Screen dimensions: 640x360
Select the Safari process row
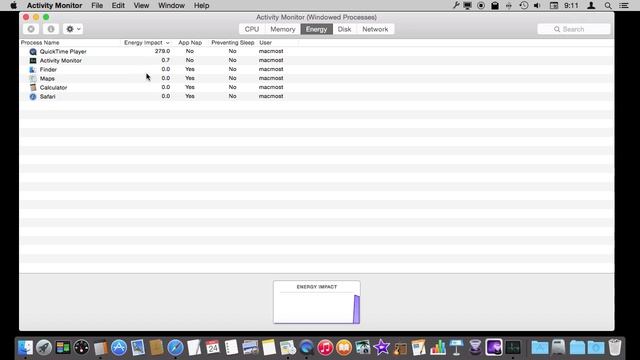click(316, 96)
